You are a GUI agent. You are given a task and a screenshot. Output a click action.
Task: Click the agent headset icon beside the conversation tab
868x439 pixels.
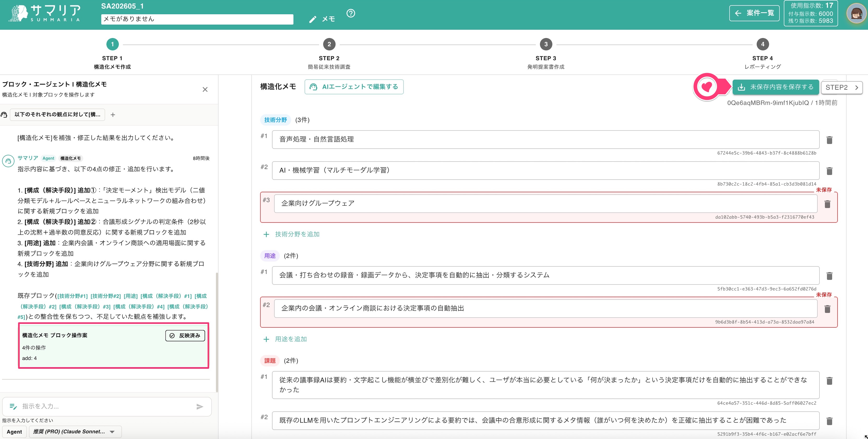(4, 115)
